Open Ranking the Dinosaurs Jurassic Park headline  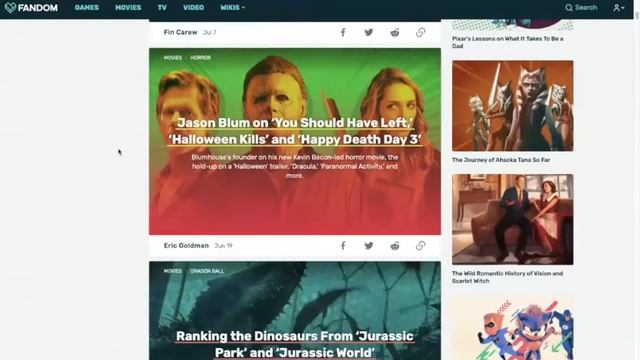click(295, 344)
